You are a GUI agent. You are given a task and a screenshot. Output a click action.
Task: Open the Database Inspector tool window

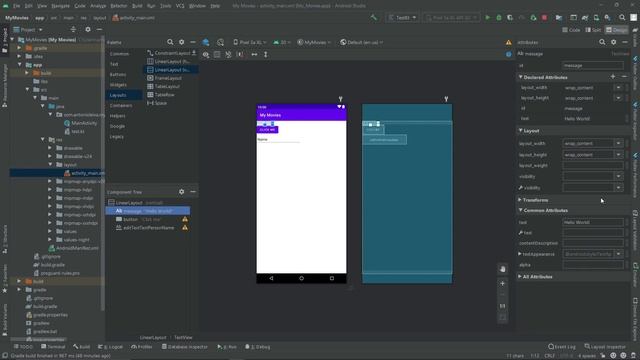coord(185,347)
